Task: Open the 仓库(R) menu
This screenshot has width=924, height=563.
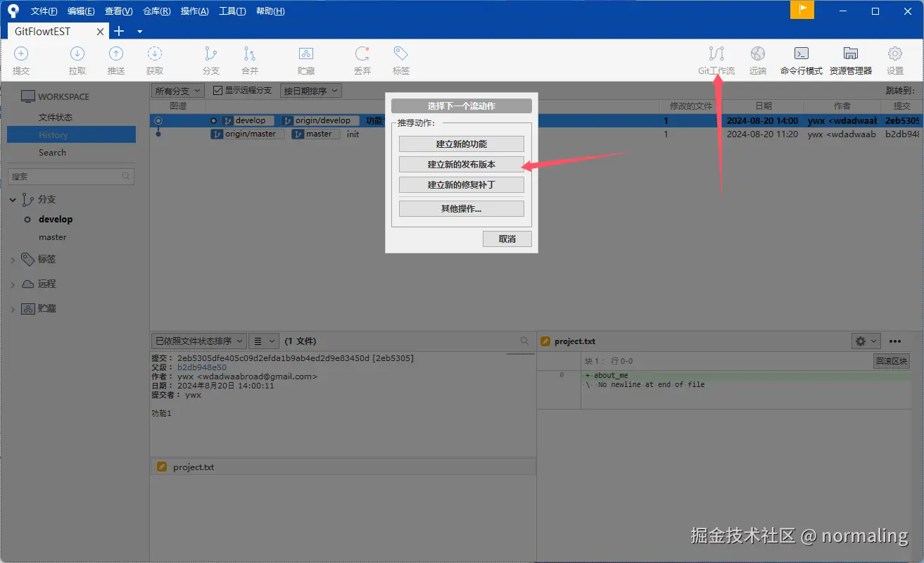Action: [156, 11]
